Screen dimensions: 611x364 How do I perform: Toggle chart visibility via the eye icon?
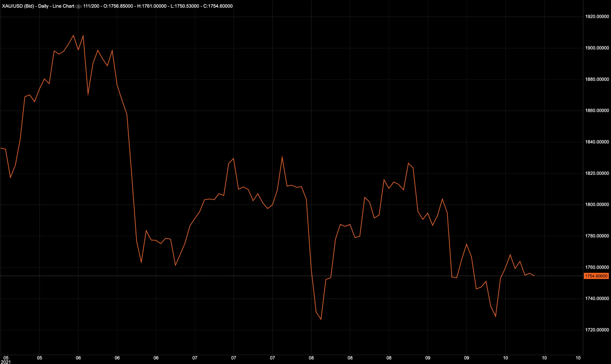[x=79, y=6]
